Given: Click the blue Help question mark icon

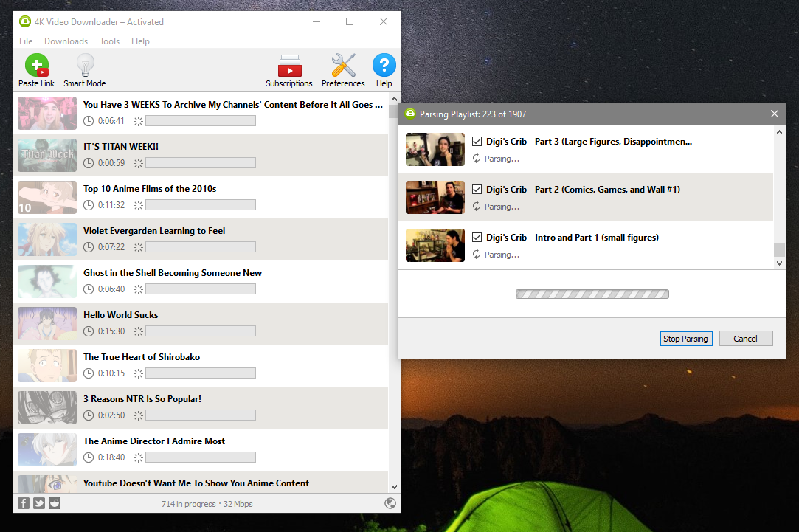Looking at the screenshot, I should 384,65.
